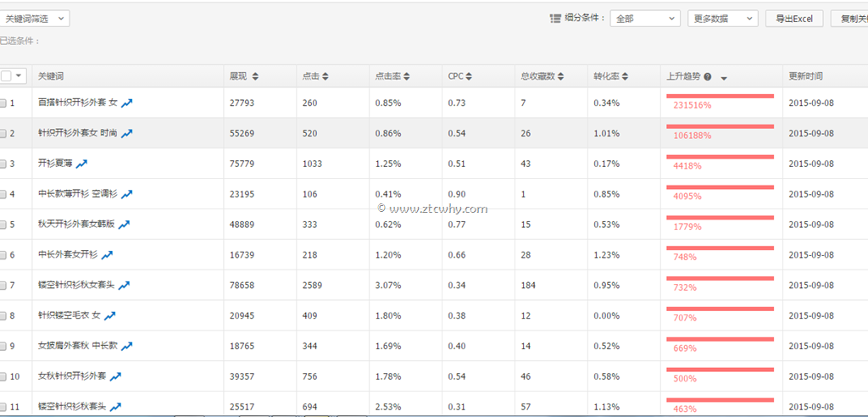Click the 总收藏数 column header
The image size is (868, 417).
537,76
